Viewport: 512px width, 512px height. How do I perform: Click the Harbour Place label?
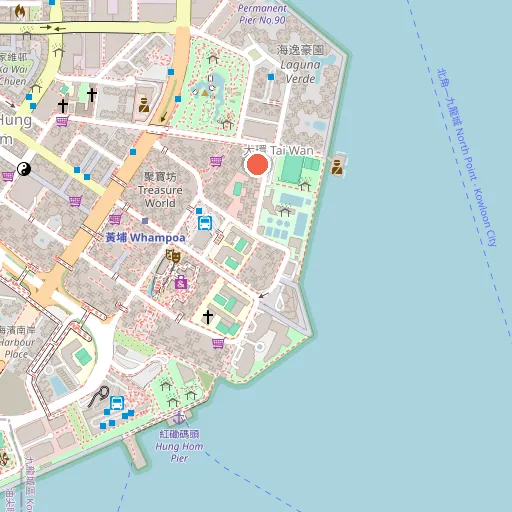[x=17, y=342]
